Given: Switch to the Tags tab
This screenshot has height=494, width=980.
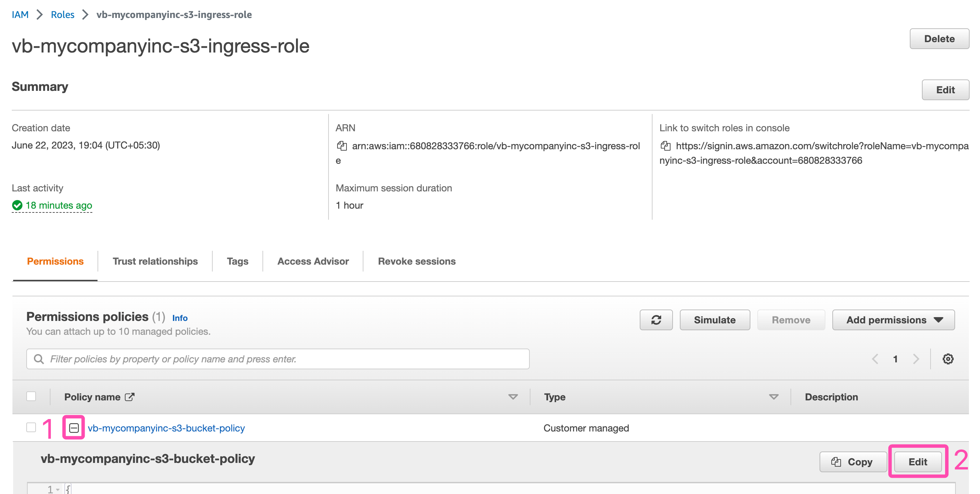Looking at the screenshot, I should point(237,261).
